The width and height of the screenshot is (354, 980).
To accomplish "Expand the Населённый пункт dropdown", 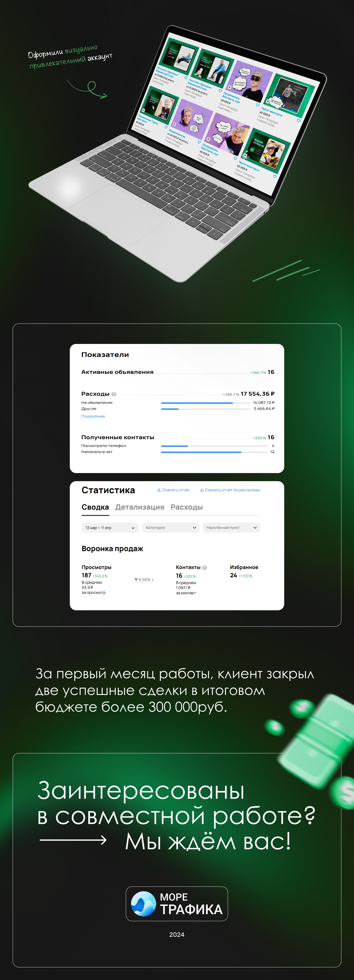I will 231,528.
